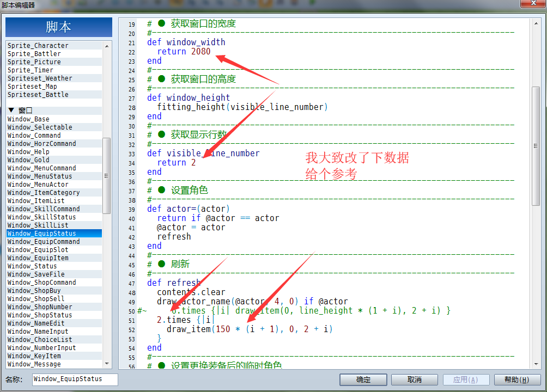Open the Window_EquipCommand script
The image size is (547, 392).
point(54,242)
